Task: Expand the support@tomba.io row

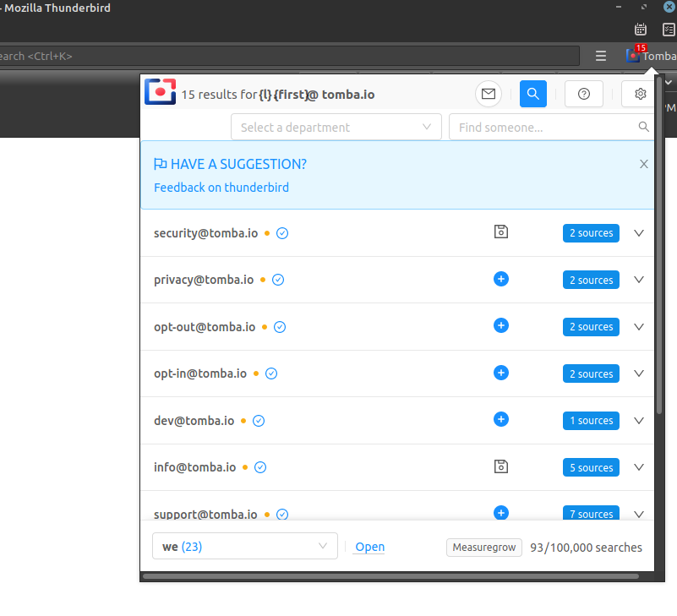Action: tap(639, 514)
